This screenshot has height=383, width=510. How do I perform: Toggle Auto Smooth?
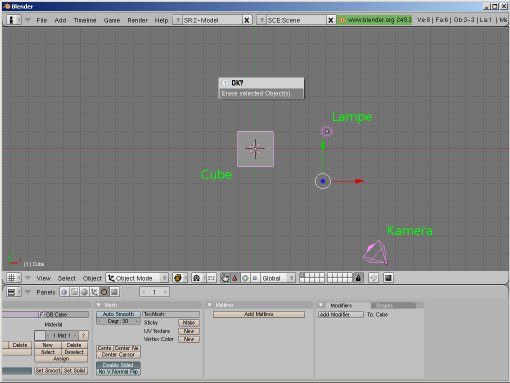click(x=118, y=314)
